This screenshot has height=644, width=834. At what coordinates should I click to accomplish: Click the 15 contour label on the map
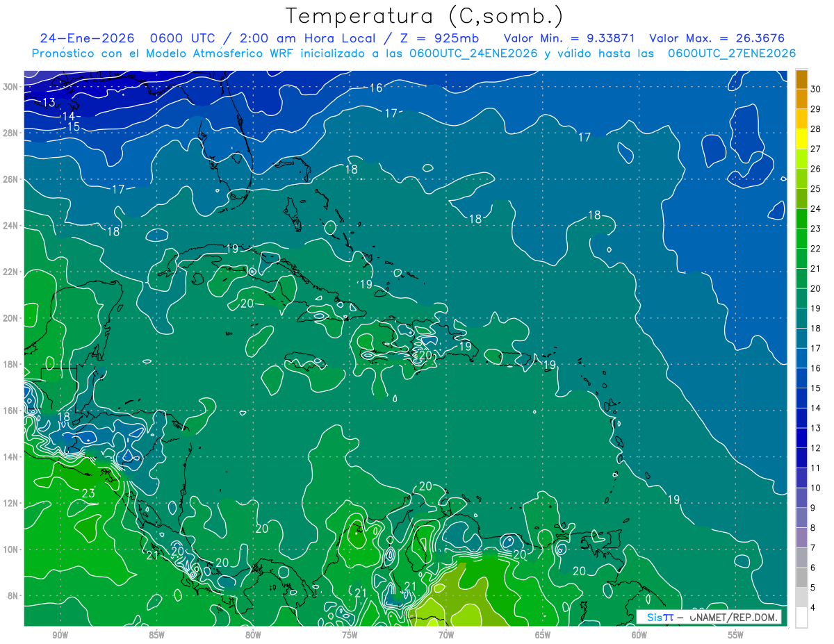pos(73,126)
